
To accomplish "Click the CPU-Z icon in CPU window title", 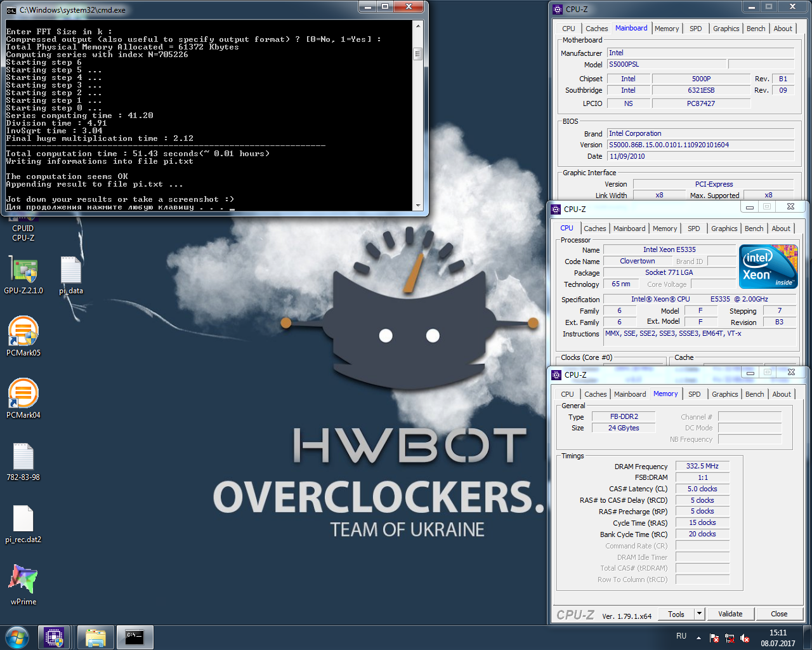I will click(x=556, y=209).
